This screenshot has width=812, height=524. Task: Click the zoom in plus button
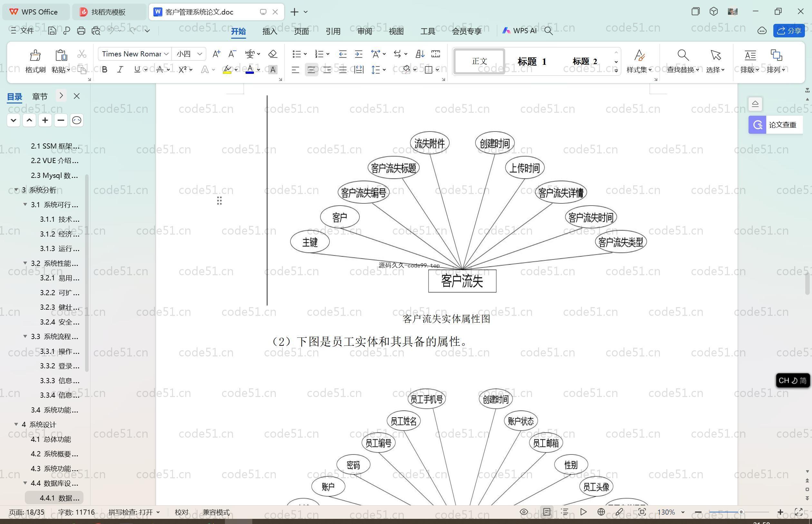(780, 512)
